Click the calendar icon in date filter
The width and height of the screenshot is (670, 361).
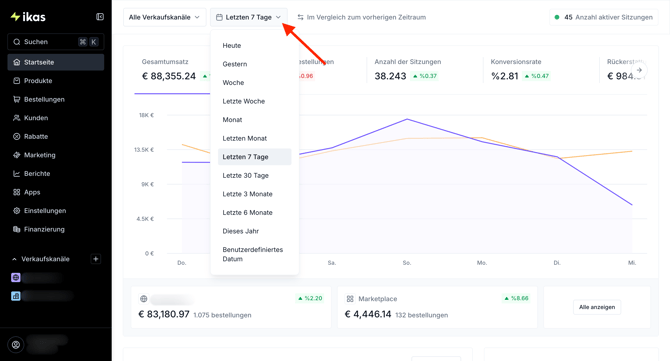[219, 18]
